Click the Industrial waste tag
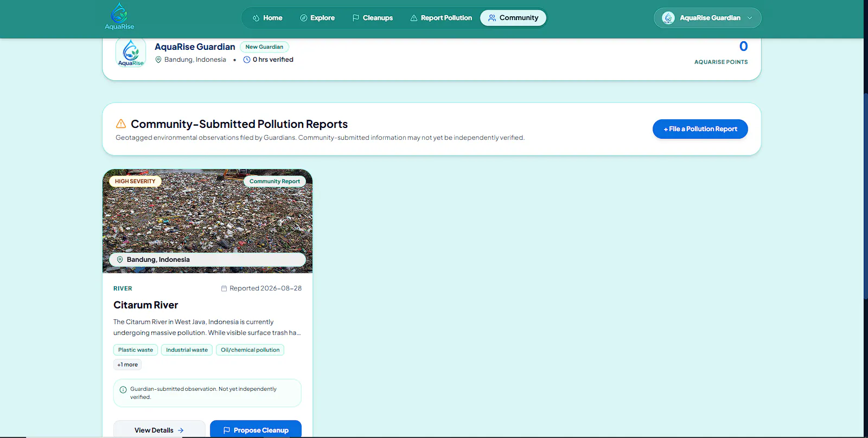The height and width of the screenshot is (438, 868). tap(187, 350)
